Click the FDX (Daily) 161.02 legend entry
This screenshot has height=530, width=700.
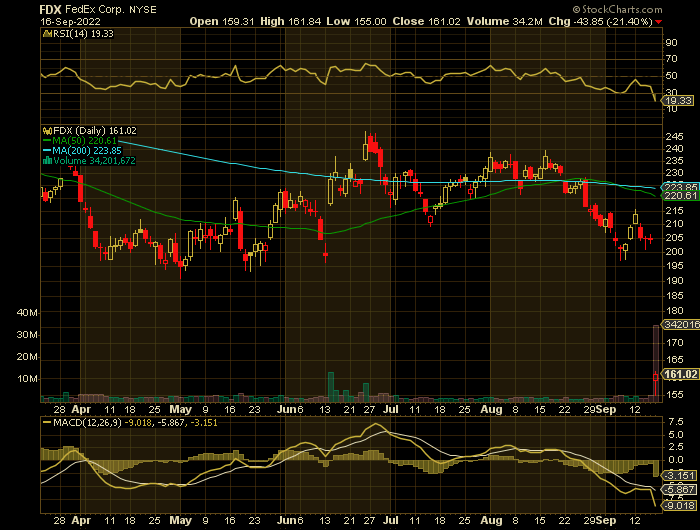coord(95,131)
